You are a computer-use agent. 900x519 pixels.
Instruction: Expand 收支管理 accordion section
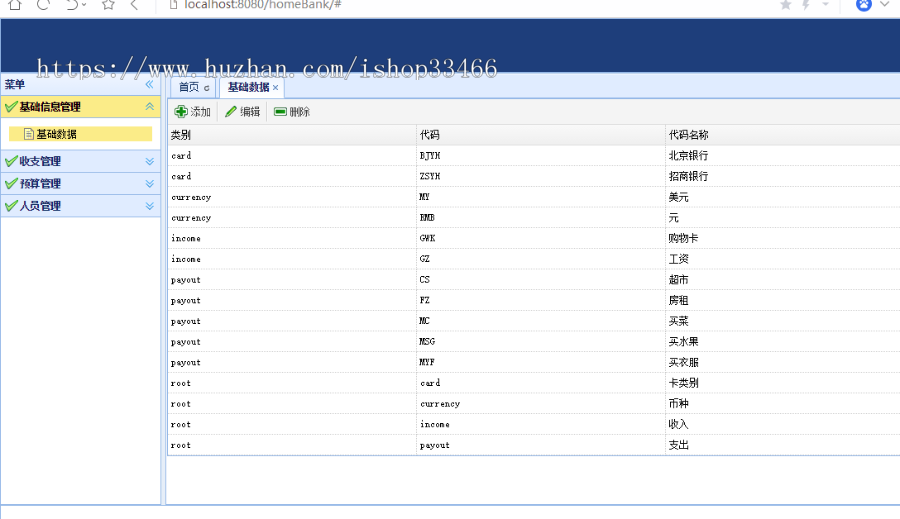click(x=149, y=161)
